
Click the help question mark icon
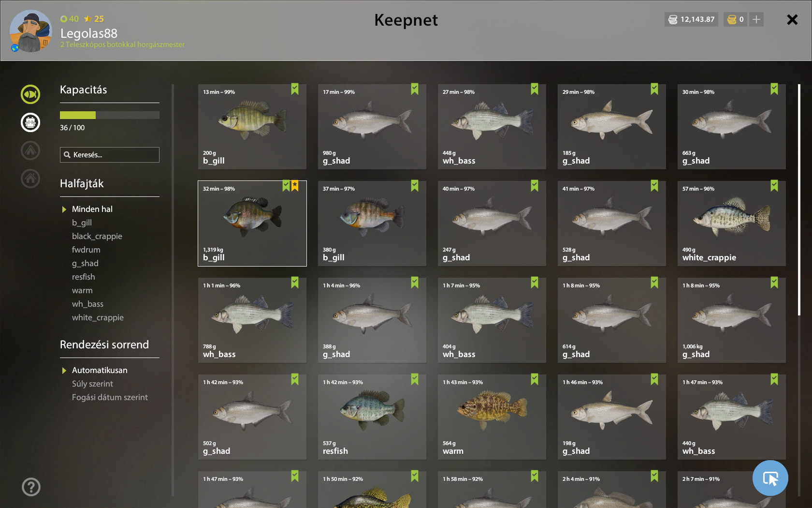(x=31, y=487)
